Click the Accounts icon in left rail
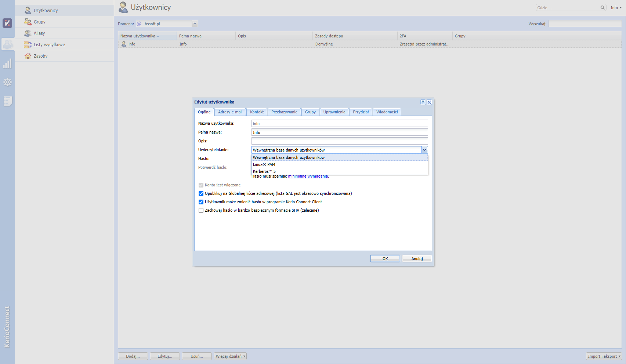 [x=7, y=44]
